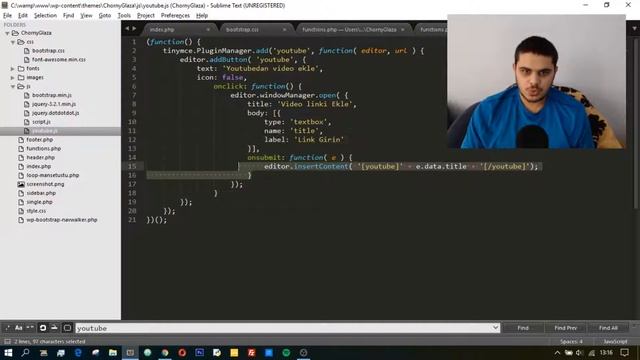Open the View menu

click(86, 16)
